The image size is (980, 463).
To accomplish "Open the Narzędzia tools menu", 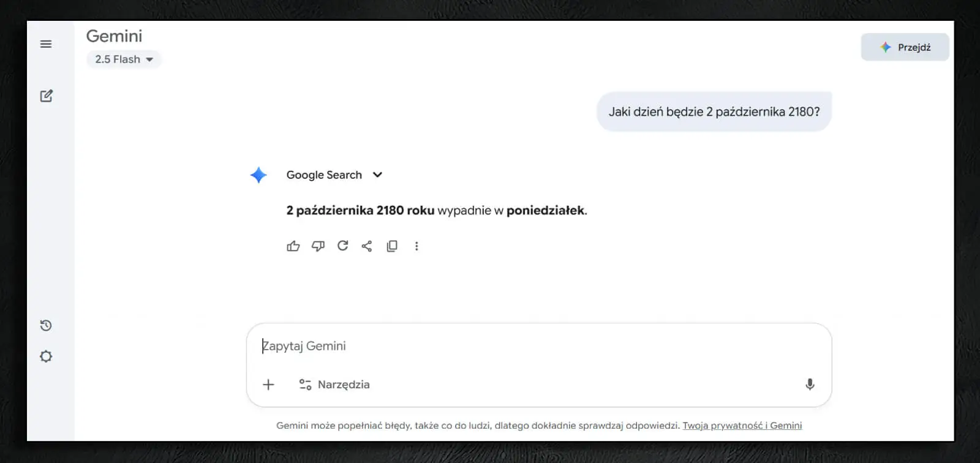I will (x=334, y=385).
